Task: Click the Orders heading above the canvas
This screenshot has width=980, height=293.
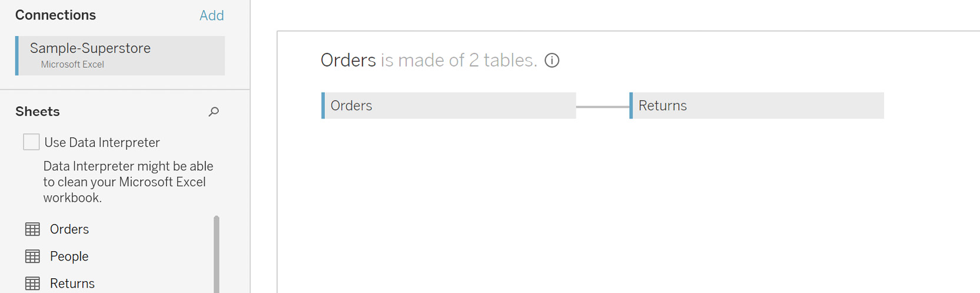Action: coord(348,60)
